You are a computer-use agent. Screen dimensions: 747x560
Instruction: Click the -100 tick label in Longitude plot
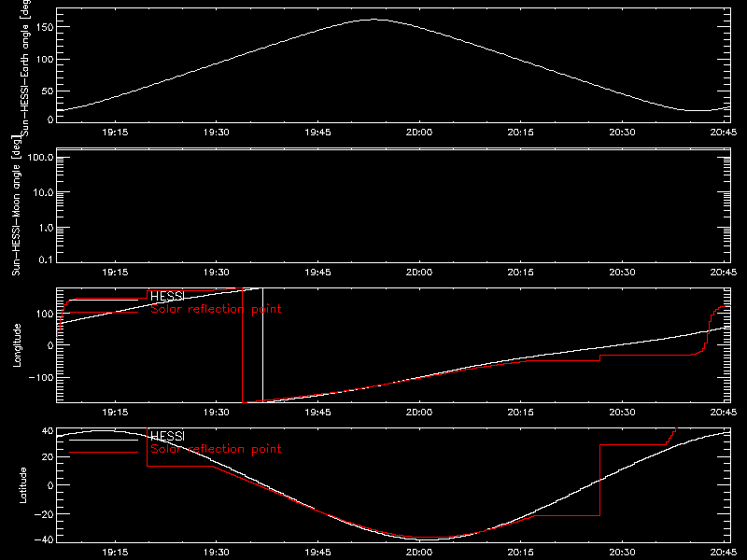click(x=41, y=377)
